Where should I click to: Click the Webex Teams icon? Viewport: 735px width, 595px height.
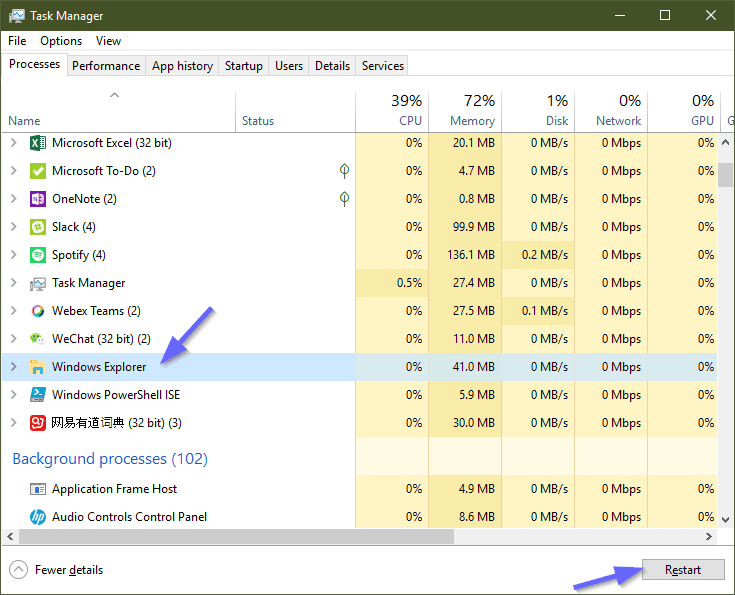pos(38,311)
